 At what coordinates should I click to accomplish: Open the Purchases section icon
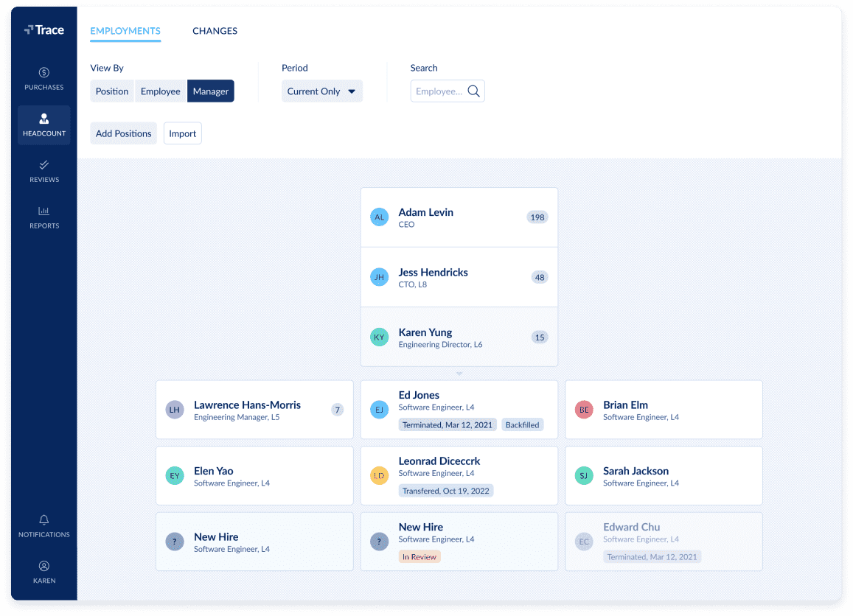click(x=44, y=72)
